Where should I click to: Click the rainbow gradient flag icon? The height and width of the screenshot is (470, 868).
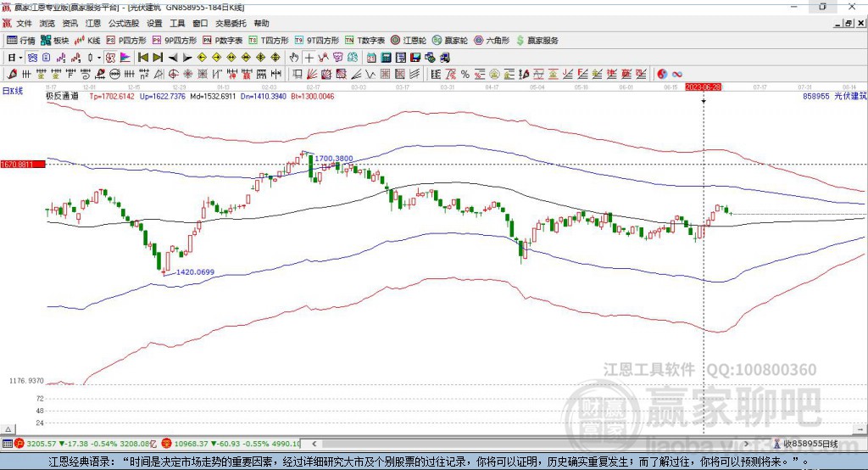(125, 58)
